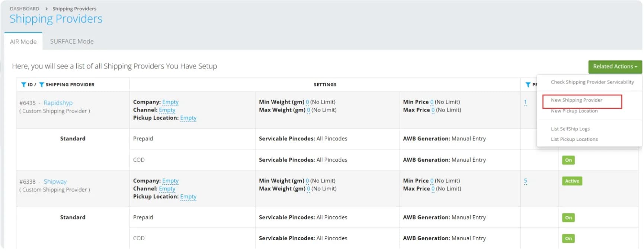644x251 pixels.
Task: Edit Max Price value for Shipway
Action: (x=433, y=189)
